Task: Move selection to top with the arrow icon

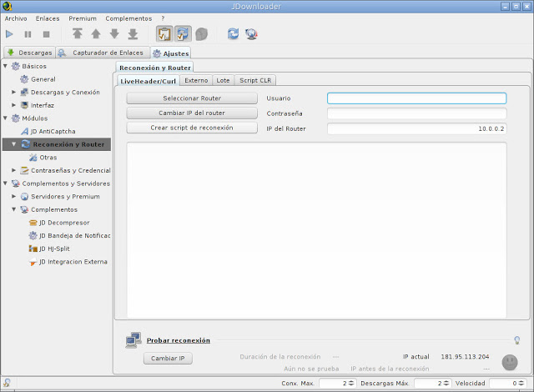Action: pyautogui.click(x=78, y=33)
